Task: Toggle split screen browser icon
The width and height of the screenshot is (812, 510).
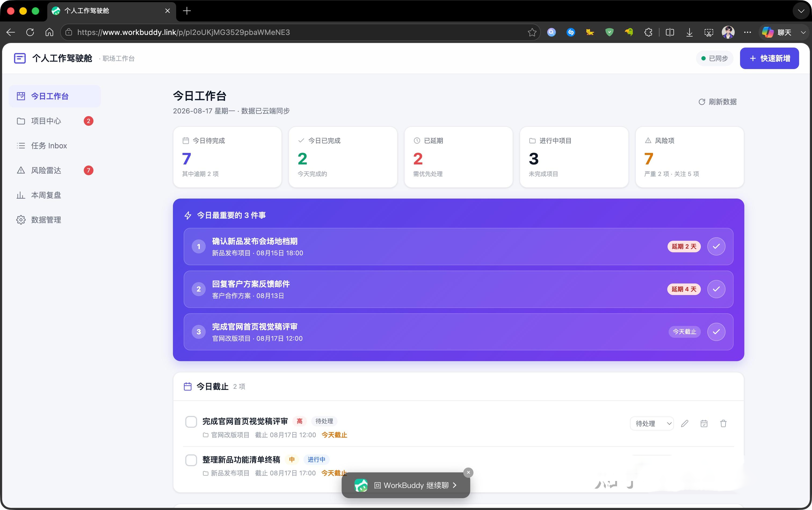Action: point(670,33)
